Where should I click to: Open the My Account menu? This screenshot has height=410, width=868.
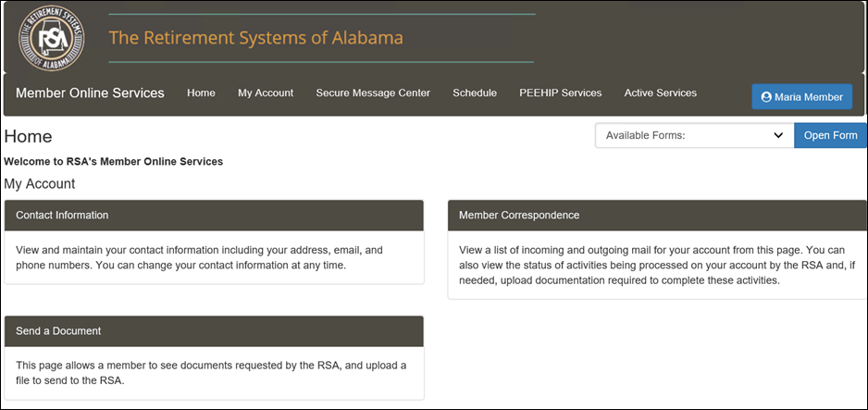(x=266, y=93)
